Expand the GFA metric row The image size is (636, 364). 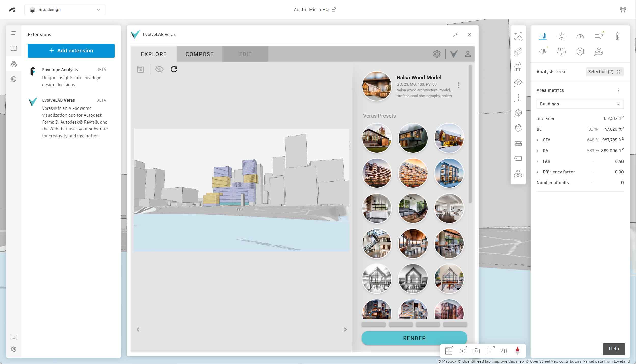coord(538,140)
